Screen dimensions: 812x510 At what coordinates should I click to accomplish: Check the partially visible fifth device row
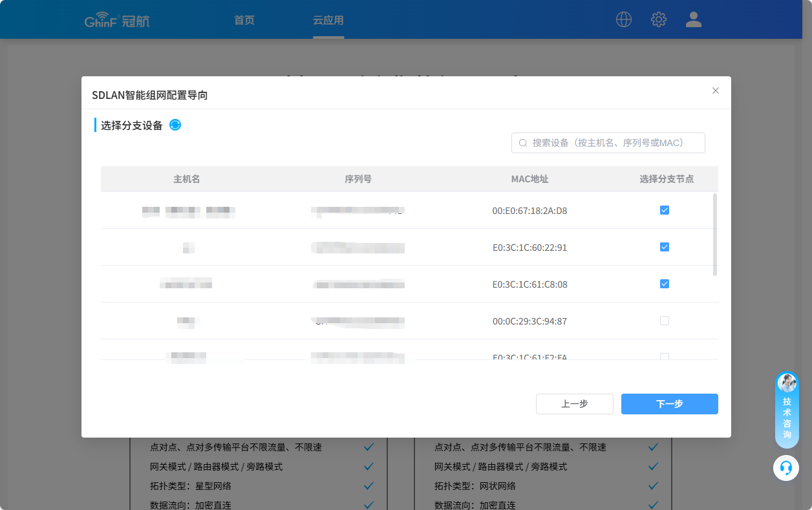pos(665,356)
